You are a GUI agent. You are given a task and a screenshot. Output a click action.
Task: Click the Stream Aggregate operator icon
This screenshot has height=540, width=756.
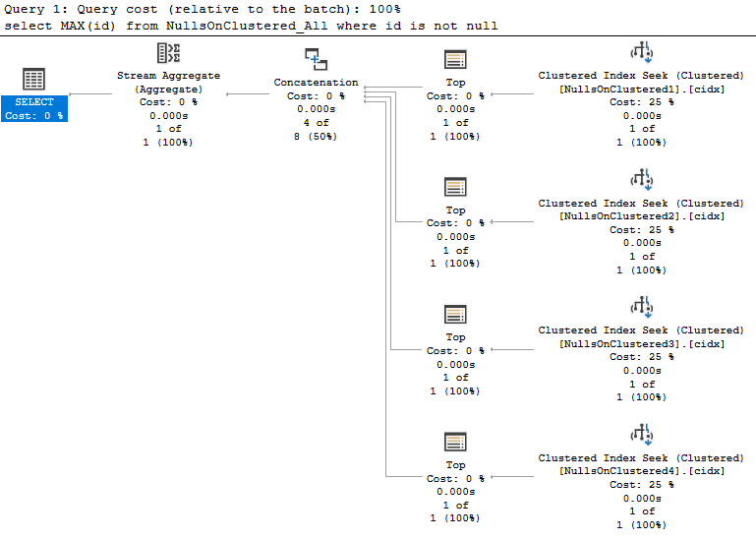[x=168, y=54]
